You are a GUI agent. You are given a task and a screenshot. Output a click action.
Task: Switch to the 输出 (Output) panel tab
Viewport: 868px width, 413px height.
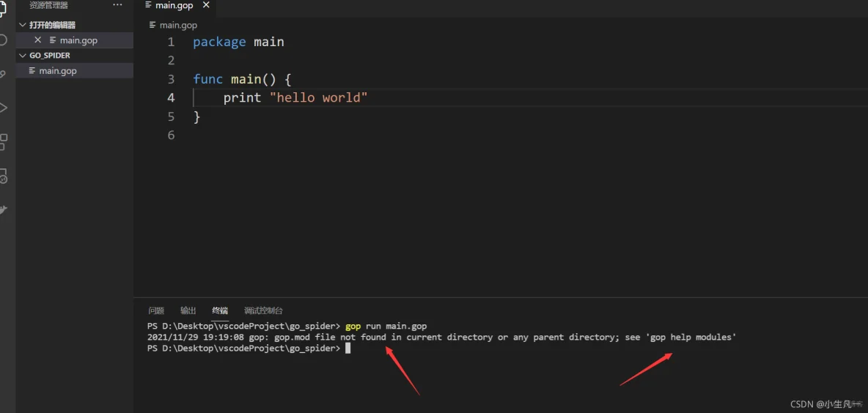(188, 310)
